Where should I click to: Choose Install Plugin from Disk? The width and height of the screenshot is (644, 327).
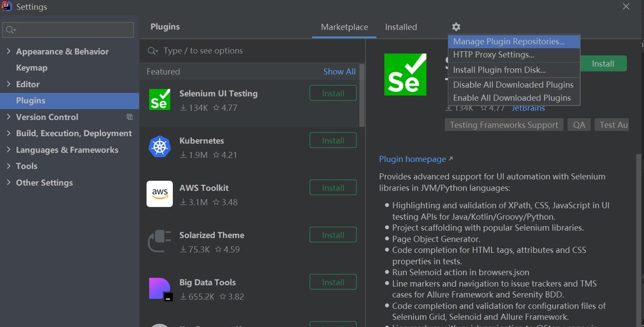pos(514,70)
